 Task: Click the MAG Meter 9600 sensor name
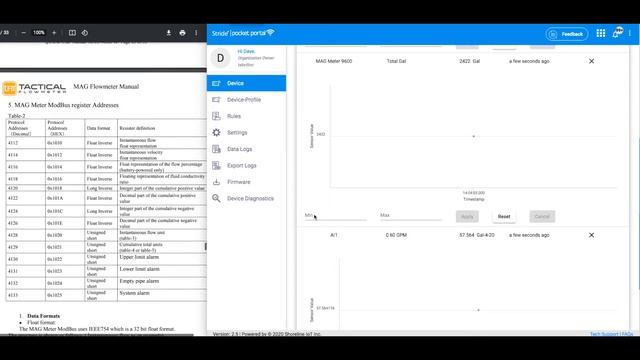(333, 61)
